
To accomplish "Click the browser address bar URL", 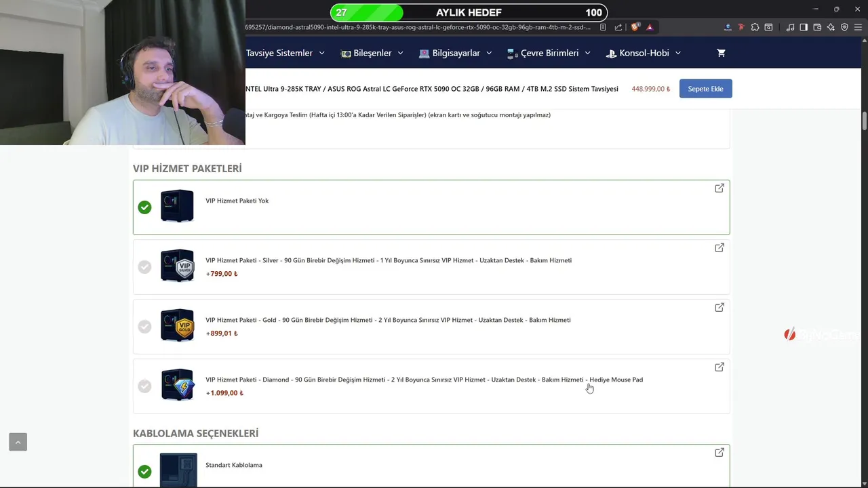I will point(418,27).
